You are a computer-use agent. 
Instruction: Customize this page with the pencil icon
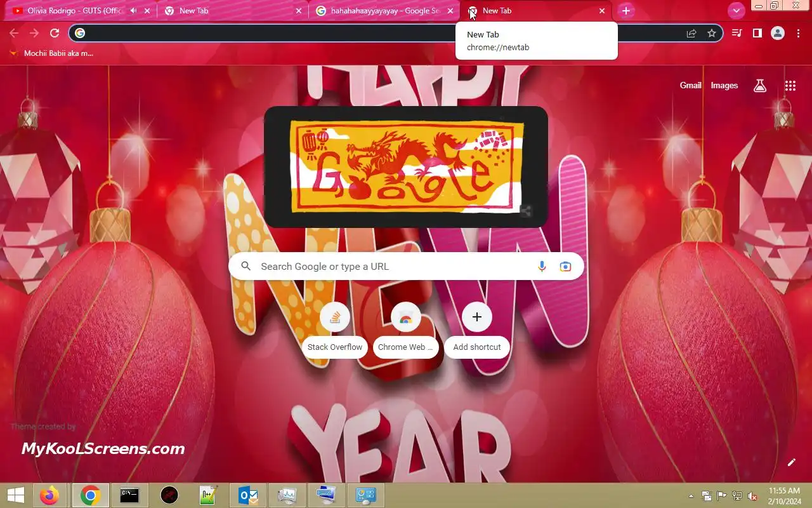[x=791, y=462]
